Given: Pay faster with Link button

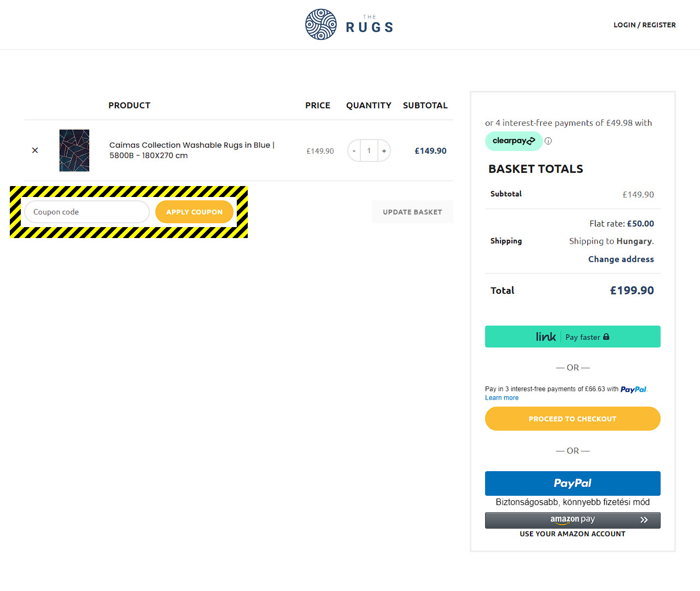Looking at the screenshot, I should click(x=573, y=337).
